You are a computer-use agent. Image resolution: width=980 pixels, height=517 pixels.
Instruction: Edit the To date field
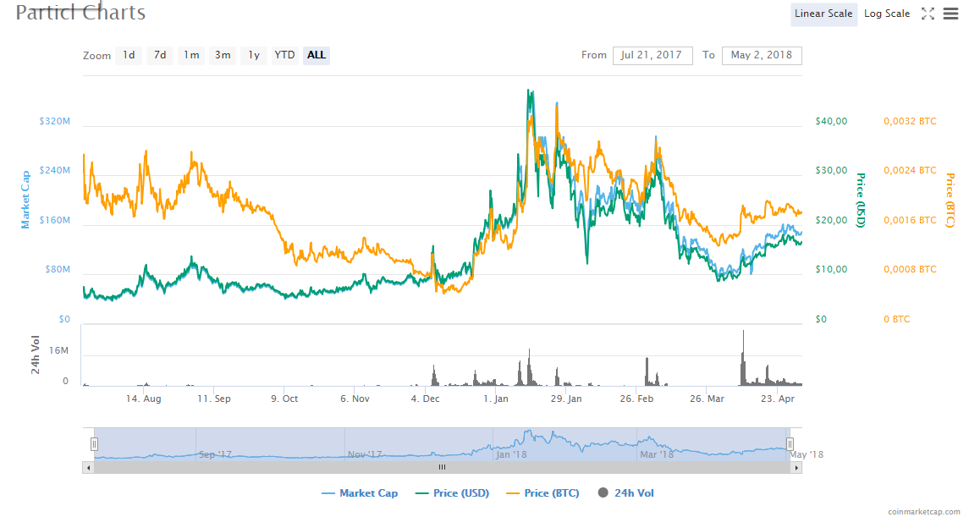pos(762,55)
